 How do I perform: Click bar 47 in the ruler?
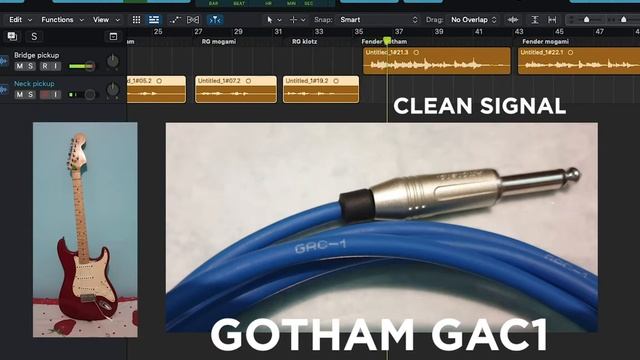coord(599,31)
